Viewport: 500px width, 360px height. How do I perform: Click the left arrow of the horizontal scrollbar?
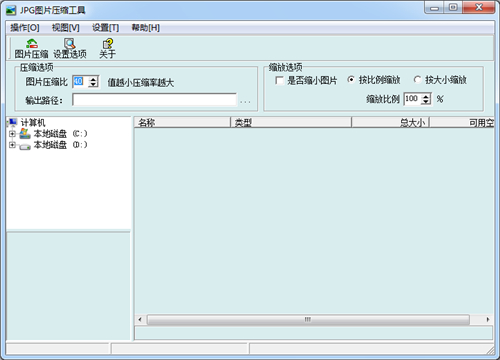point(140,320)
